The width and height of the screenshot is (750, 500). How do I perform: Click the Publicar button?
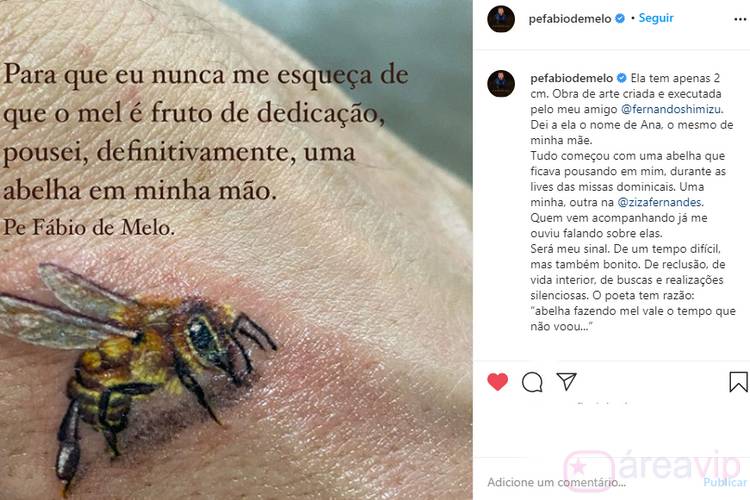point(725,482)
